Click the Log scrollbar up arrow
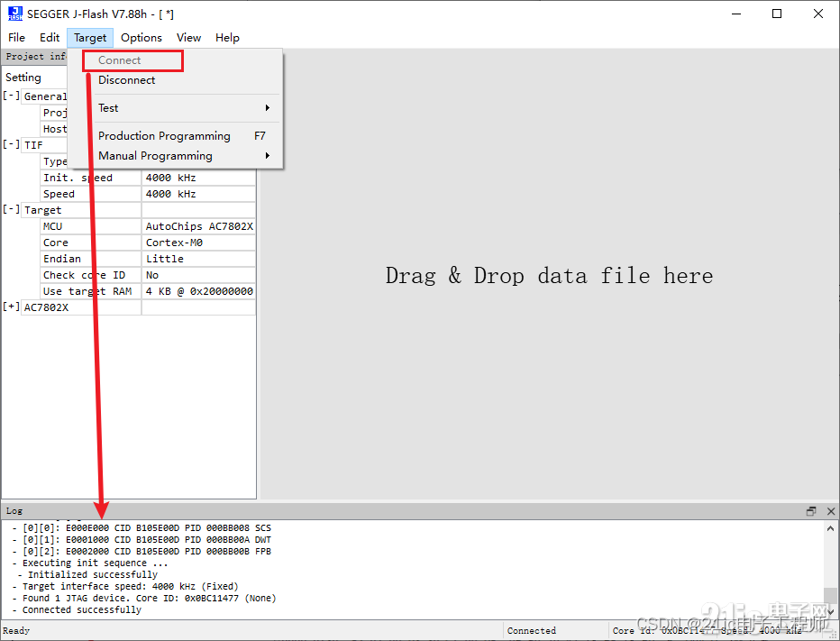Image resolution: width=840 pixels, height=641 pixels. click(x=830, y=528)
